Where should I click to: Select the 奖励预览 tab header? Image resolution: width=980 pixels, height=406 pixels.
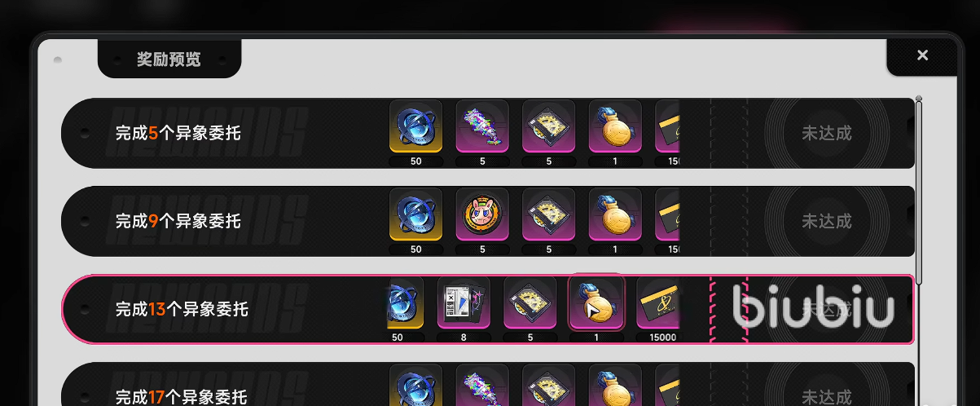click(x=169, y=60)
